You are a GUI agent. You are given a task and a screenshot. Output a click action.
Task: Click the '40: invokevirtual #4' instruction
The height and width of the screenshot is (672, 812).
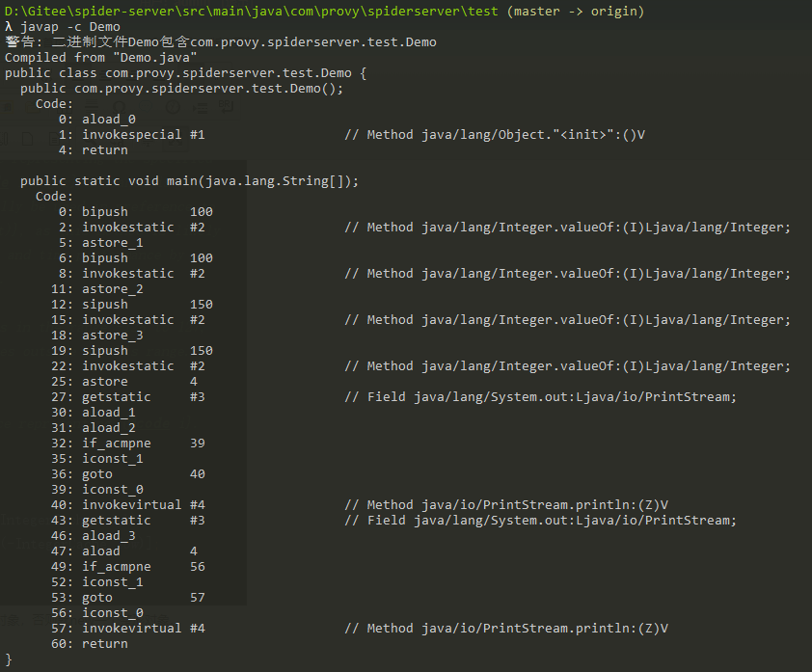coord(128,505)
